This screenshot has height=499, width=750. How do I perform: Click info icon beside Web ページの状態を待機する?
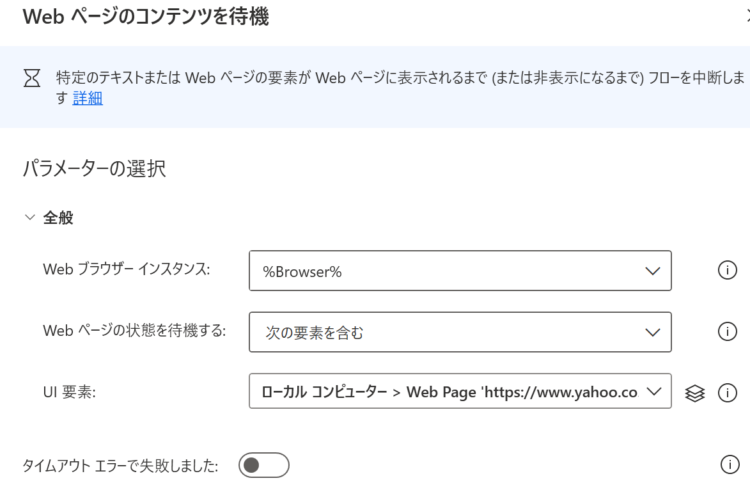(727, 331)
